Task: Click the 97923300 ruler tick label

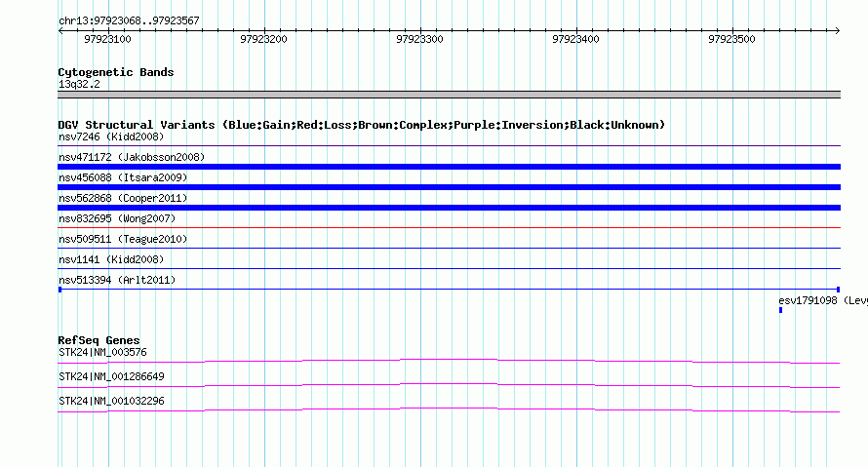Action: tap(419, 39)
